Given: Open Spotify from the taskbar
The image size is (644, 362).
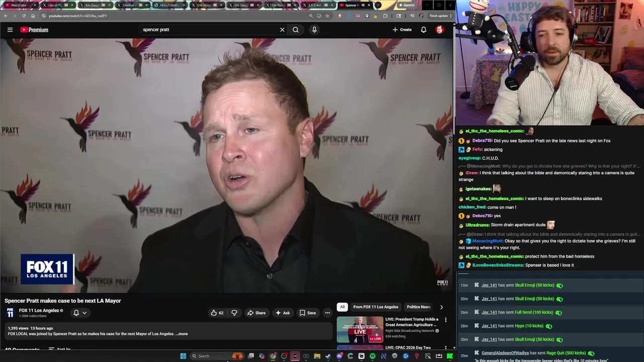Looking at the screenshot, I should tap(372, 356).
